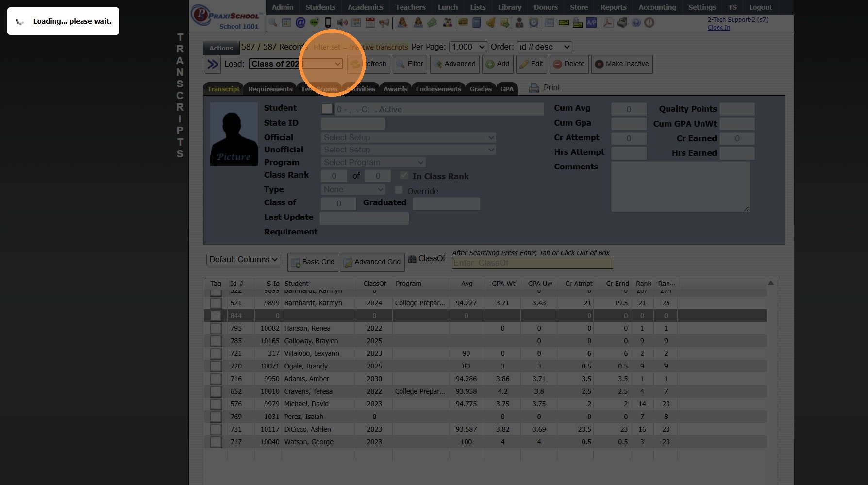
Task: Click the burger lunch icon
Action: coord(463,23)
